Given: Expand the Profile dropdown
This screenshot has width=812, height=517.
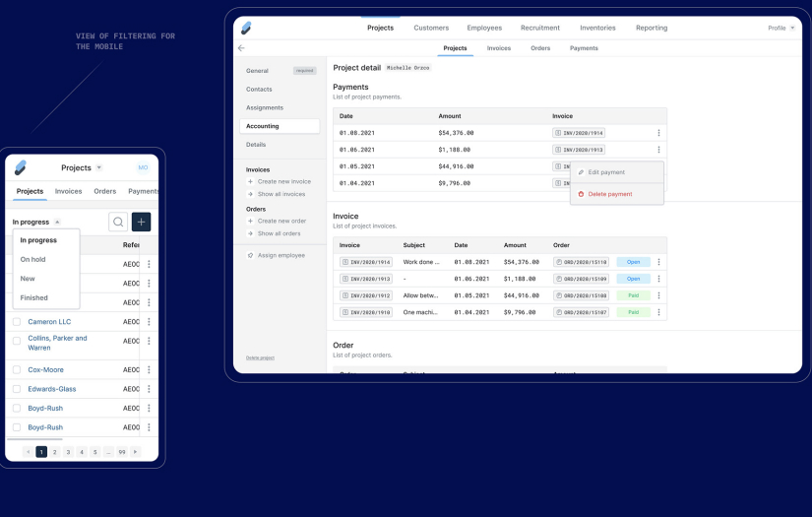Looking at the screenshot, I should (x=781, y=28).
